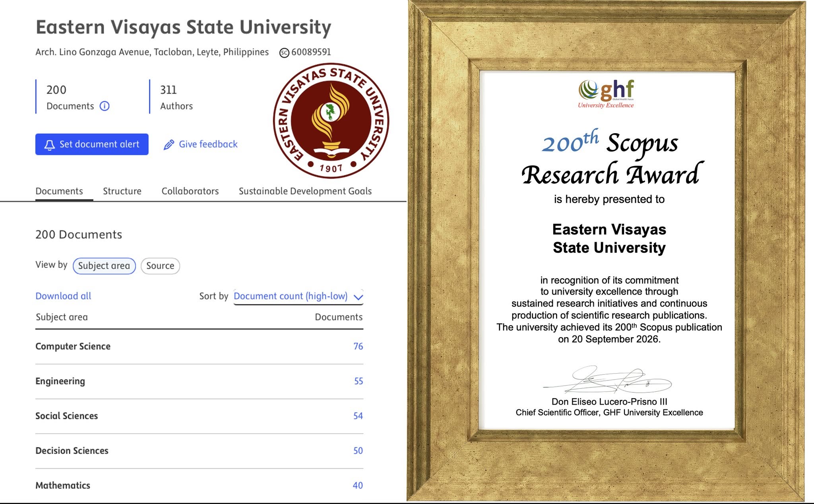Click the framed Scopus Research Award certificate
The width and height of the screenshot is (814, 504).
[607, 252]
